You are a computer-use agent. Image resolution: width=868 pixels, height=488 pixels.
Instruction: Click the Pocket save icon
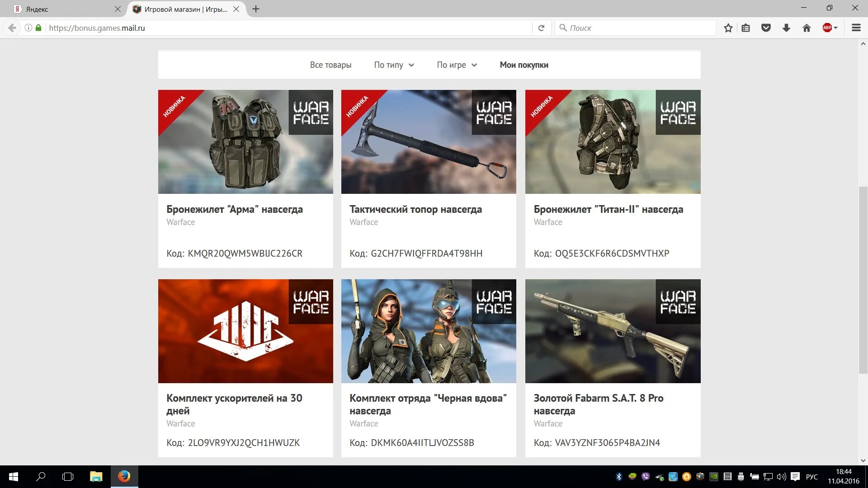pyautogui.click(x=766, y=28)
